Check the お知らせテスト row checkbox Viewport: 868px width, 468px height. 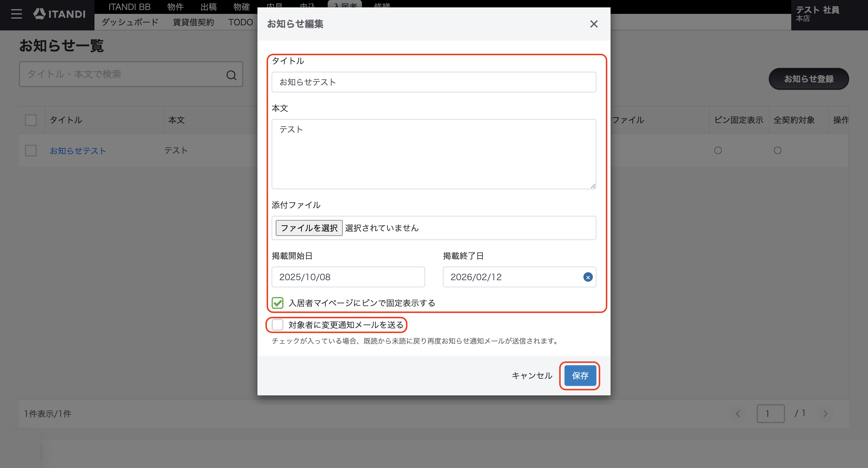[31, 150]
